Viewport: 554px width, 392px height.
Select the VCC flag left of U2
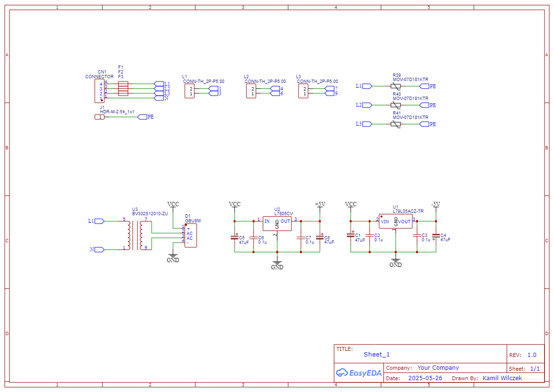tap(235, 205)
